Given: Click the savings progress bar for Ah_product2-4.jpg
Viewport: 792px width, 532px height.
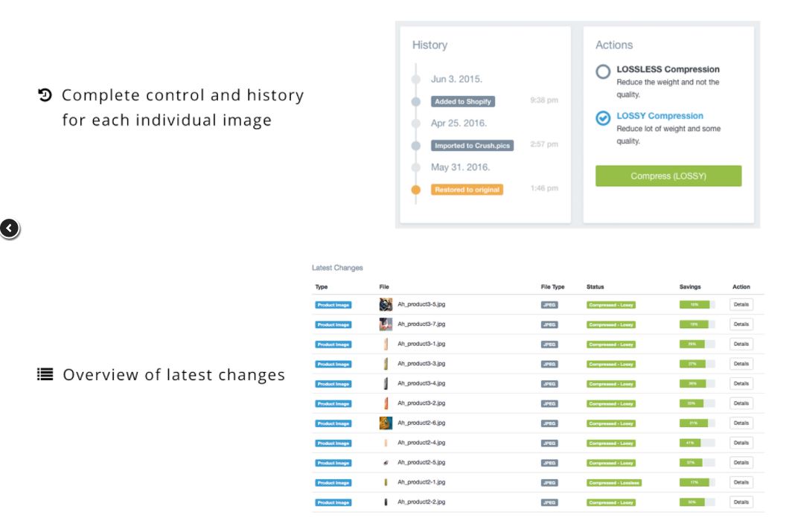Looking at the screenshot, I should tap(697, 443).
